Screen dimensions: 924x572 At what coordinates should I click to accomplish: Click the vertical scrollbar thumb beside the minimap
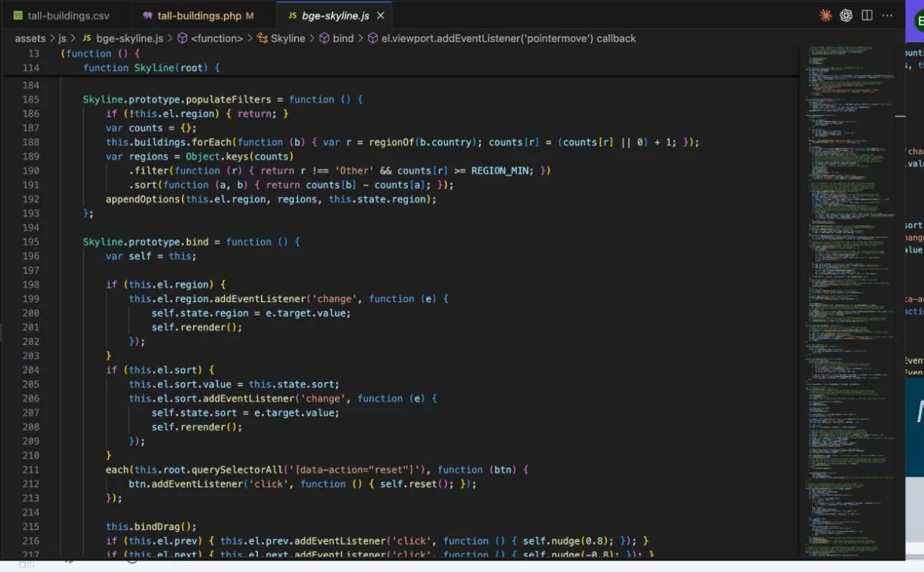[x=900, y=116]
